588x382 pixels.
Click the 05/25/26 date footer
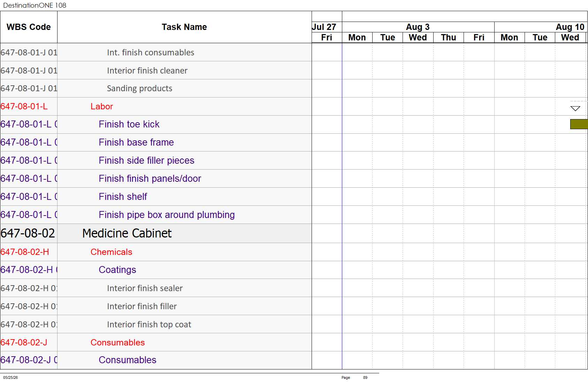pos(10,377)
